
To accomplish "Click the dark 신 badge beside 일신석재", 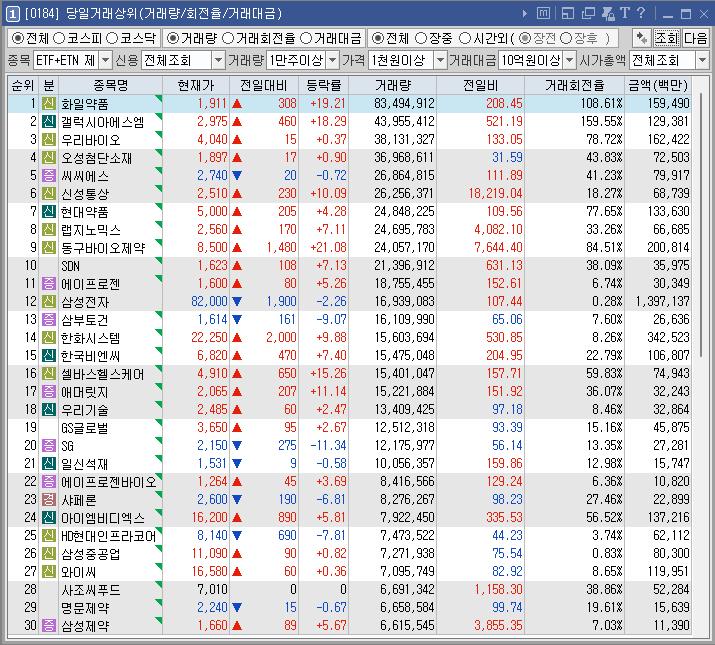I will click(x=49, y=463).
